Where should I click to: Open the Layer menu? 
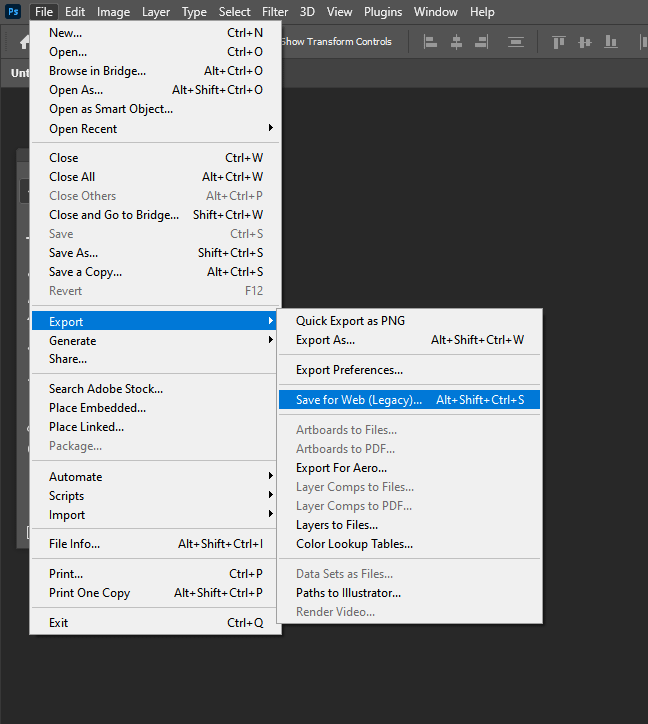point(156,12)
